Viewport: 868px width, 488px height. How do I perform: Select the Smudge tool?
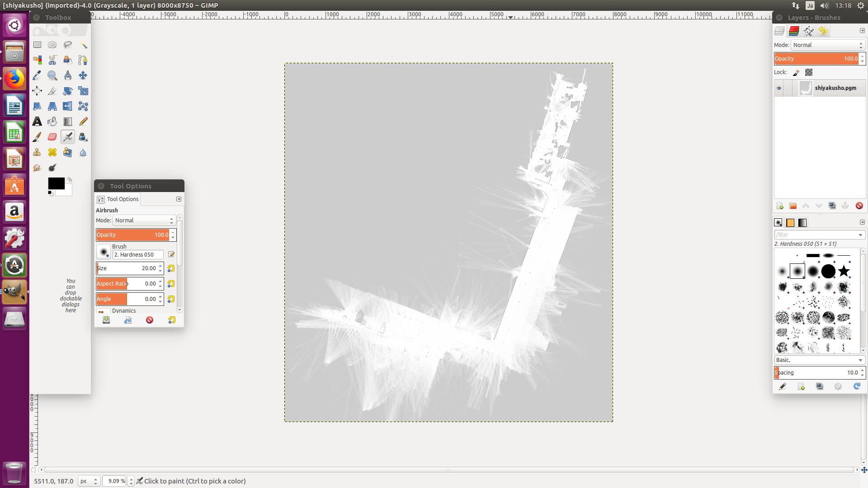pos(37,168)
